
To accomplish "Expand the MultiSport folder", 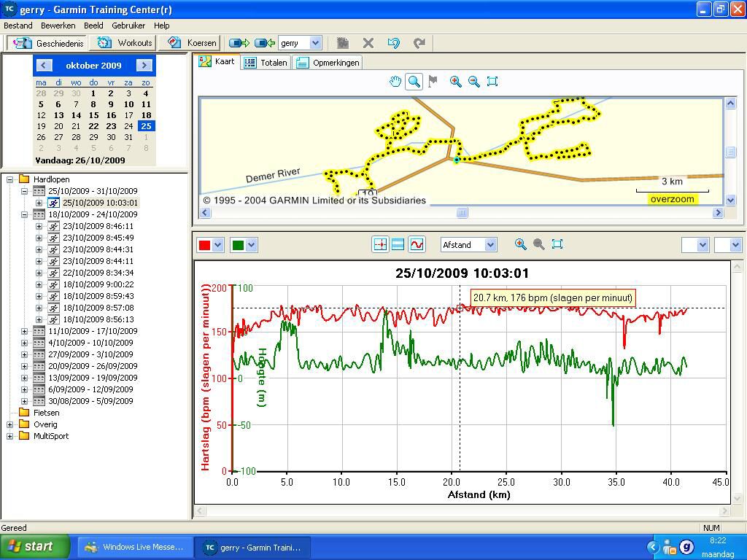I will coord(9,436).
